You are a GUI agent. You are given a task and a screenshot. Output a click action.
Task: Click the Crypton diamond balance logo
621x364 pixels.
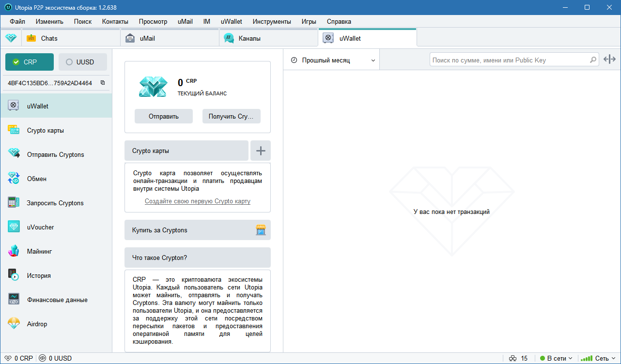[x=153, y=87]
